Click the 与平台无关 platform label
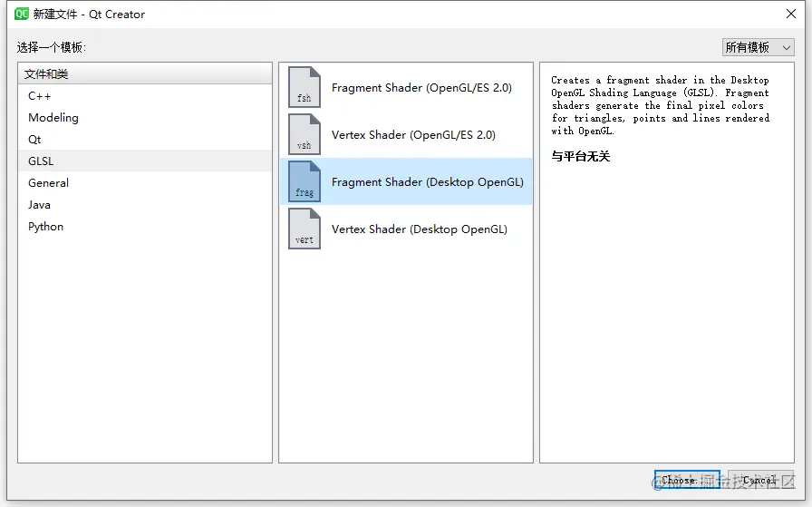This screenshot has height=507, width=812. pos(581,156)
